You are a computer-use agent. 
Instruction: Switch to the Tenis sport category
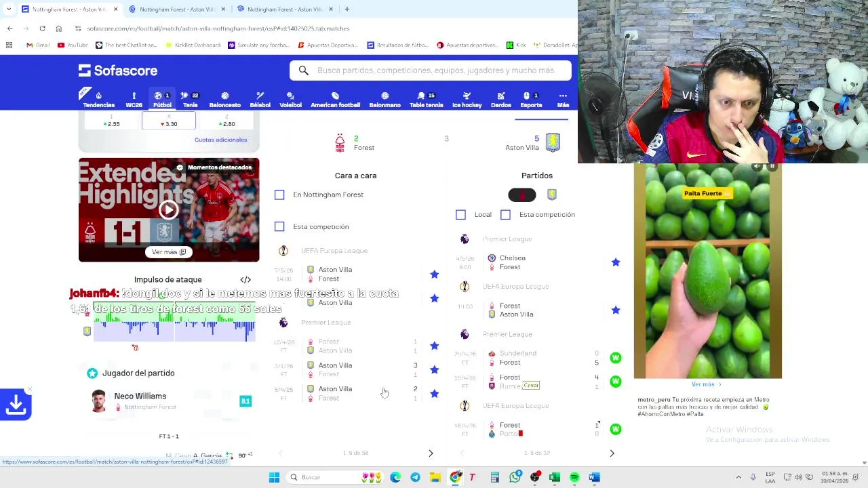tap(190, 100)
